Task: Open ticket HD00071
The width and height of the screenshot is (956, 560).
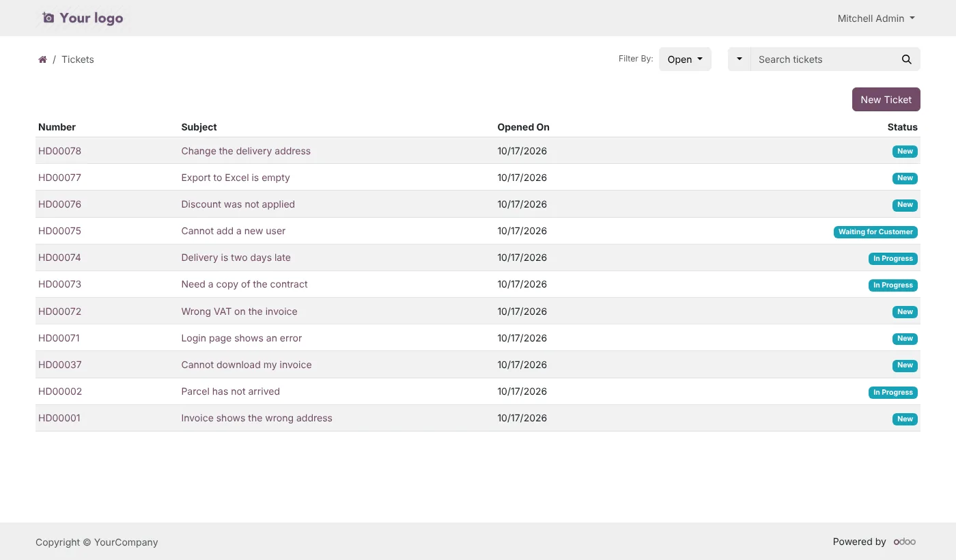Action: [59, 338]
